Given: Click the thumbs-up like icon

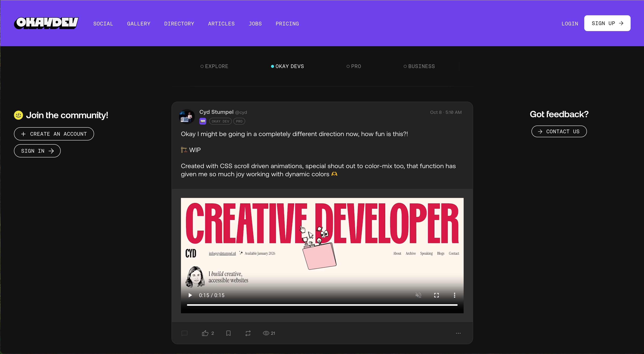Looking at the screenshot, I should pyautogui.click(x=205, y=333).
